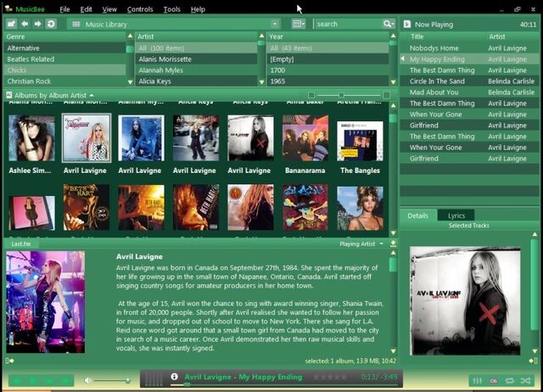
Task: Sort by the Artist column header in the browser
Action: 197,36
